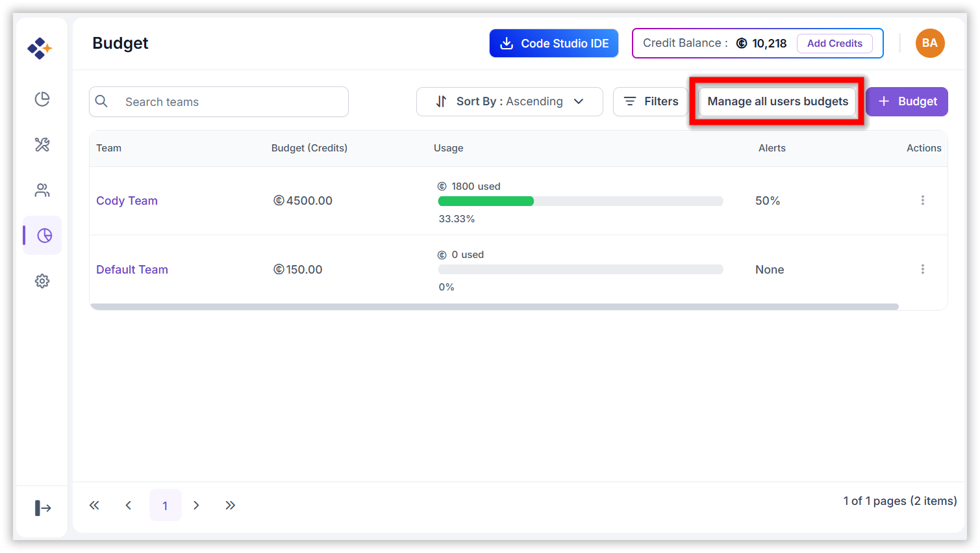The image size is (980, 553).
Task: Click the 10,218 credit balance value
Action: click(770, 44)
